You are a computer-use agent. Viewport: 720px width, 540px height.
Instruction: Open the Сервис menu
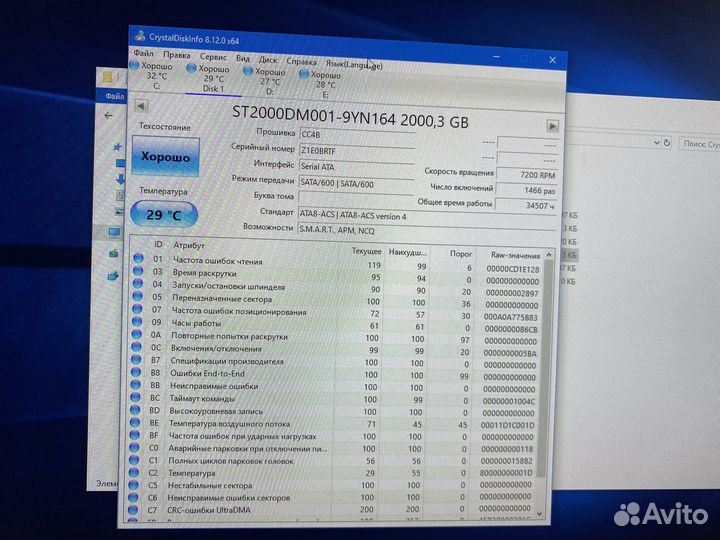tap(213, 57)
